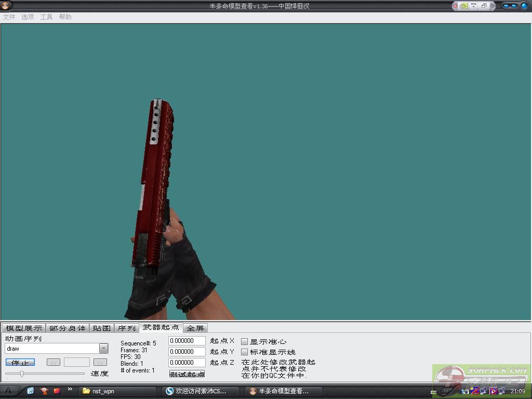Image resolution: width=532 pixels, height=399 pixels.
Task: Launch the browser icon in quick launch
Action: coord(31,391)
